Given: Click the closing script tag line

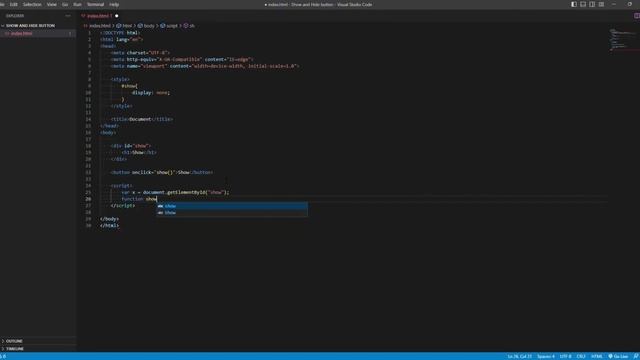Looking at the screenshot, I should (x=123, y=206).
